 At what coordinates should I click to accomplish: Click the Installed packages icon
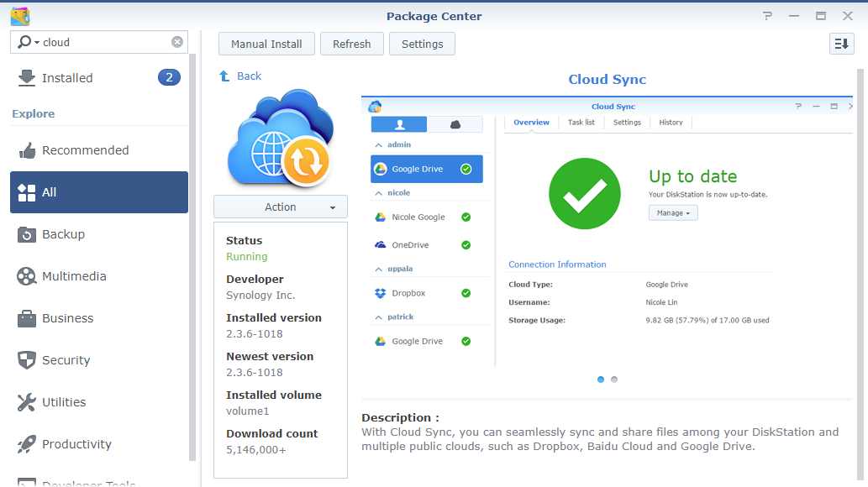tap(27, 77)
